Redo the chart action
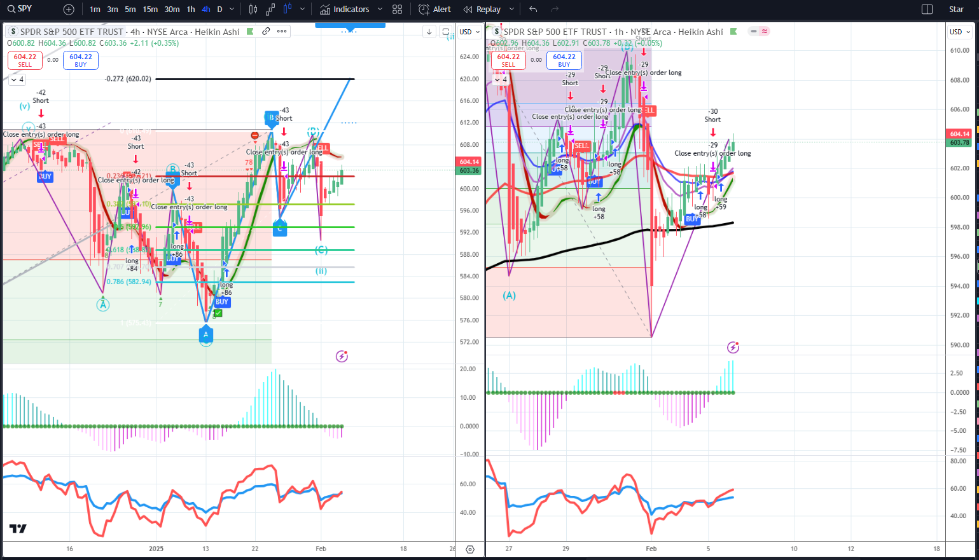This screenshot has height=560, width=979. click(555, 10)
